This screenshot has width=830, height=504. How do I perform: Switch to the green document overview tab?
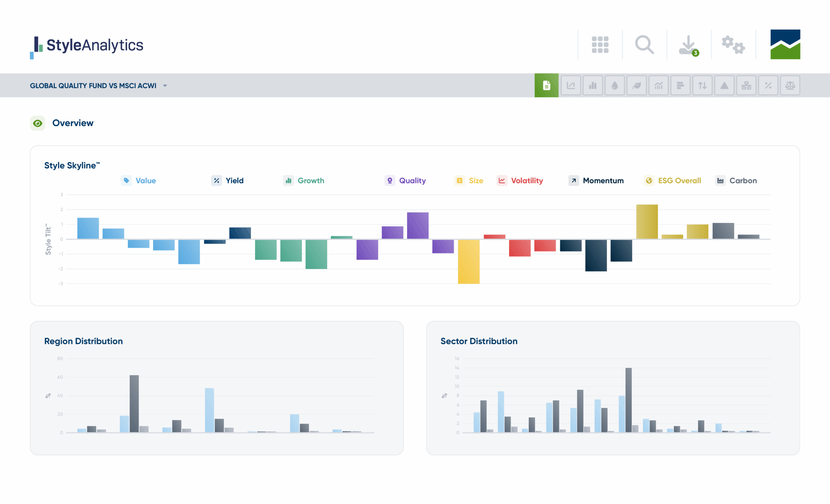(546, 86)
